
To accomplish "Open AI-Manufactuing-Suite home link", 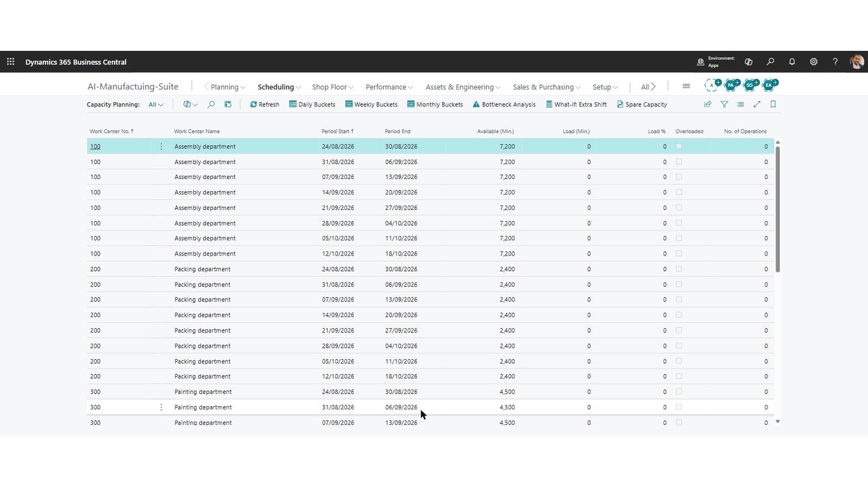I will (x=133, y=87).
